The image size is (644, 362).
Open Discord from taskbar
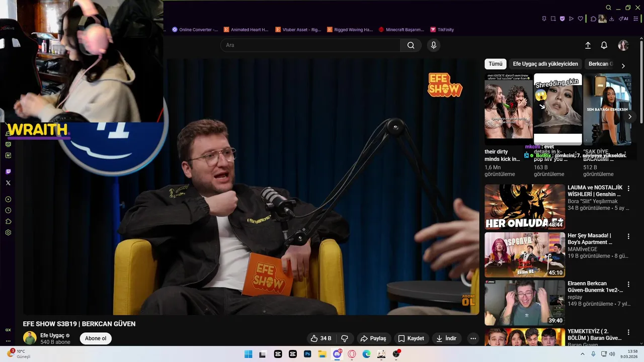coord(337,354)
